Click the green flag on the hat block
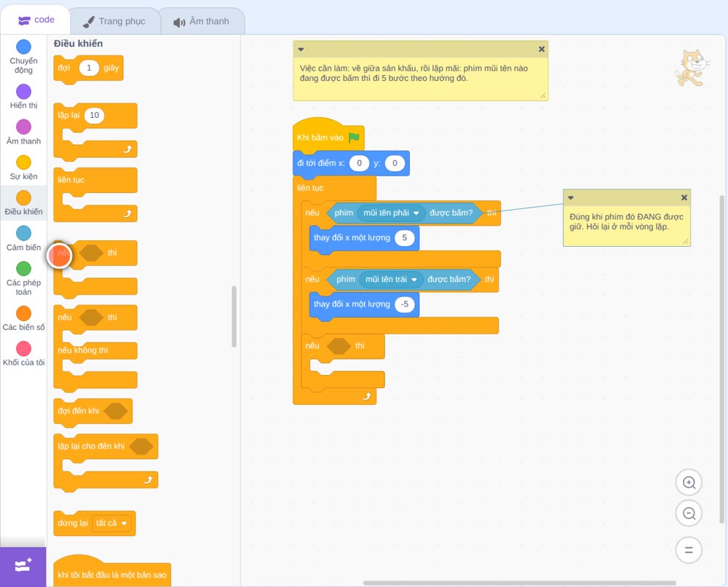728x587 pixels. click(354, 138)
